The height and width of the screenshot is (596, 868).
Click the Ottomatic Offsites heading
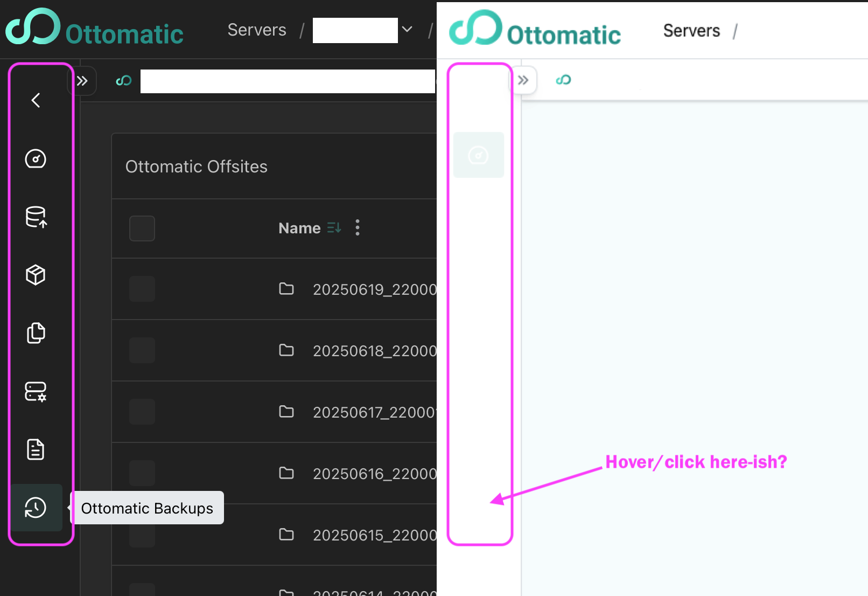tap(197, 167)
